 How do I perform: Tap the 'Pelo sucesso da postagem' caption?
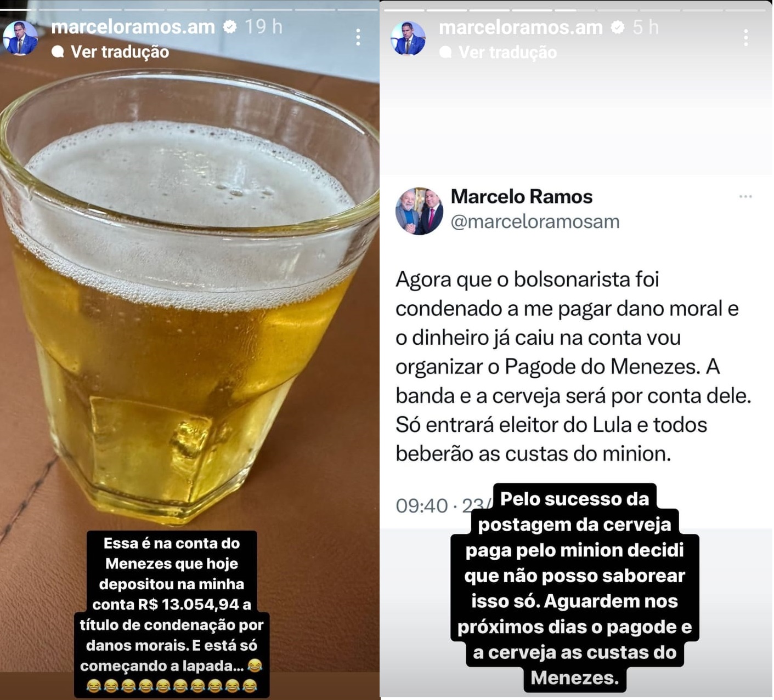click(574, 588)
